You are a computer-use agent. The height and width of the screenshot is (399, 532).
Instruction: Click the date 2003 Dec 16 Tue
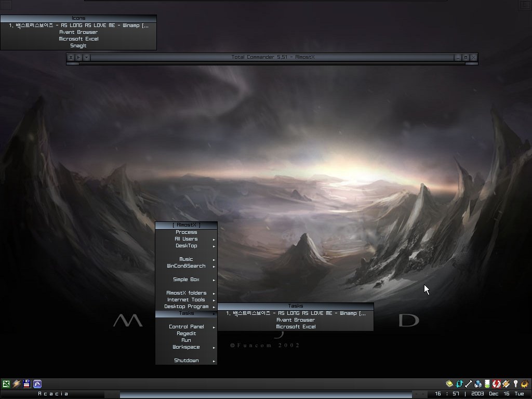pyautogui.click(x=498, y=394)
